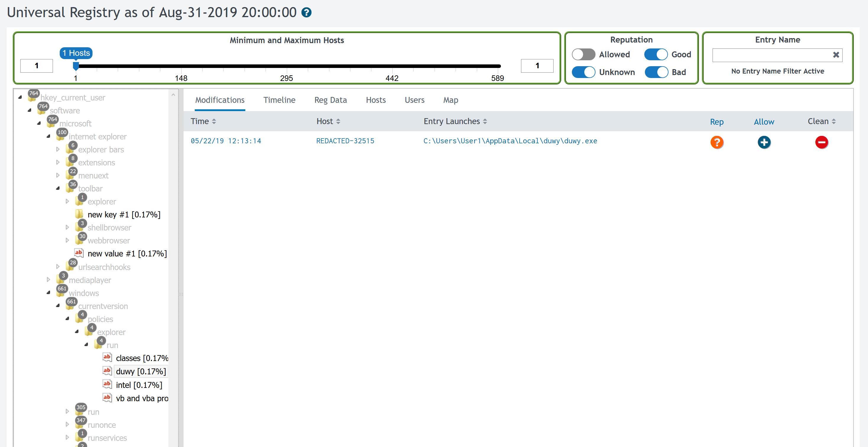Click the hosts slider track near 295

coord(287,66)
